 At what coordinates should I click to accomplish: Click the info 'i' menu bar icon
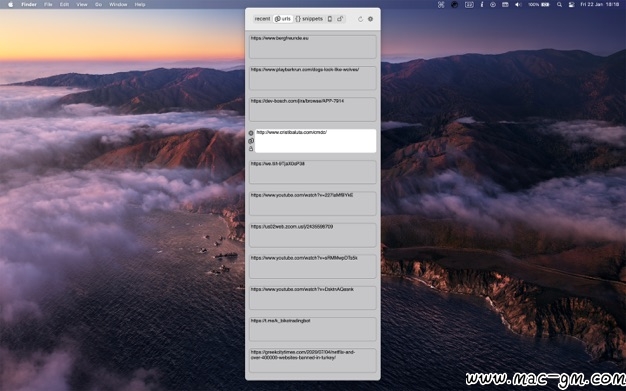(x=482, y=4)
